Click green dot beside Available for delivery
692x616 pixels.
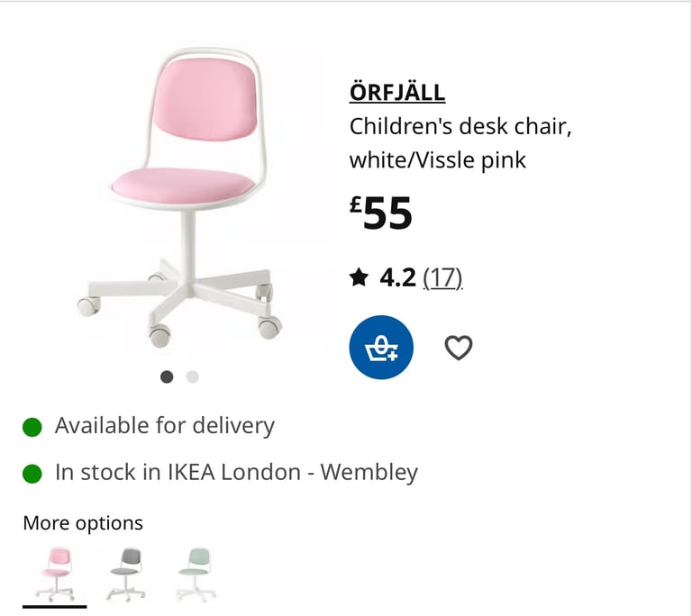coord(32,427)
